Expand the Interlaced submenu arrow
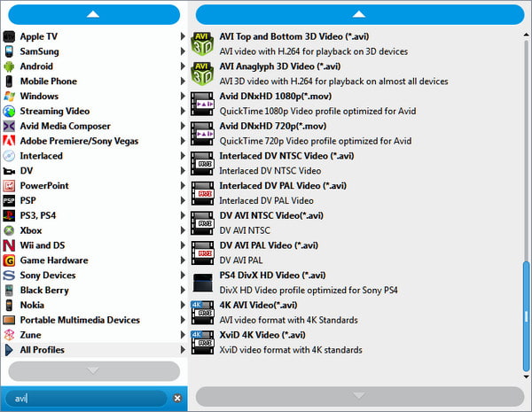Screen dimensions: 532x412 183,156
